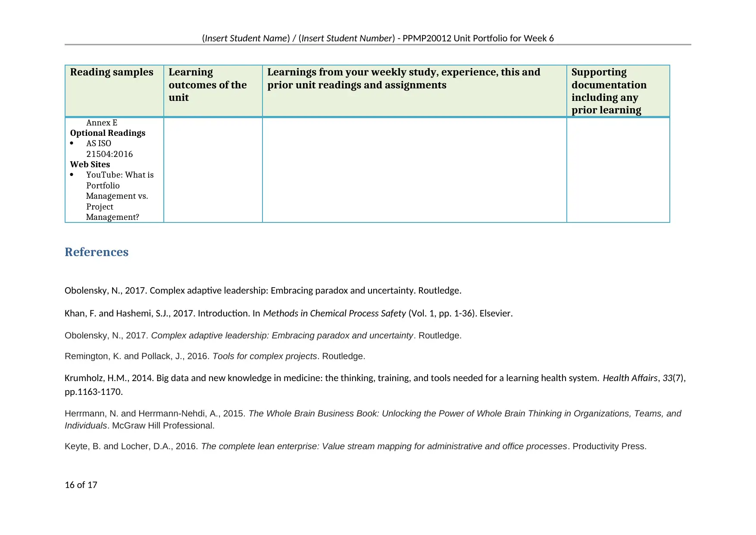Select the Keyte and Locher 2016 reference
The width and height of the screenshot is (756, 535).
click(x=356, y=446)
